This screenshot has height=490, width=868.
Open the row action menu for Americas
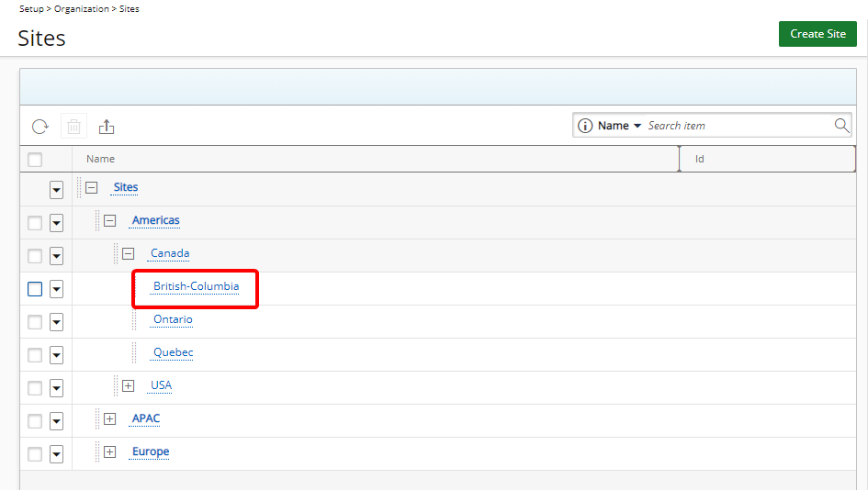56,223
